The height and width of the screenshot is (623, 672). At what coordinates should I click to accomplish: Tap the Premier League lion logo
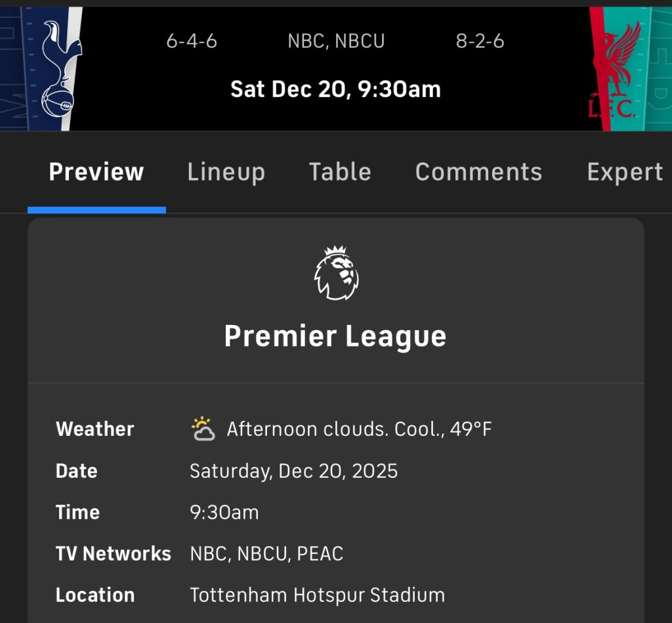336,273
